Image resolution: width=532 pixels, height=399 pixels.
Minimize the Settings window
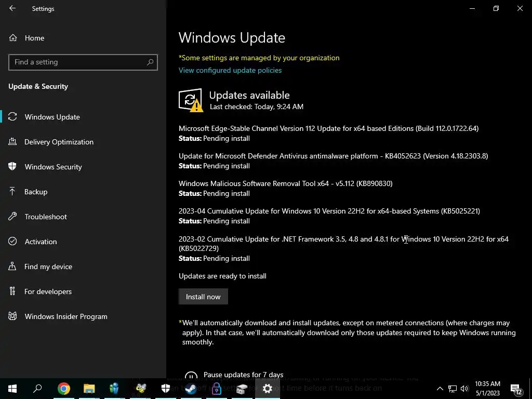pos(472,8)
